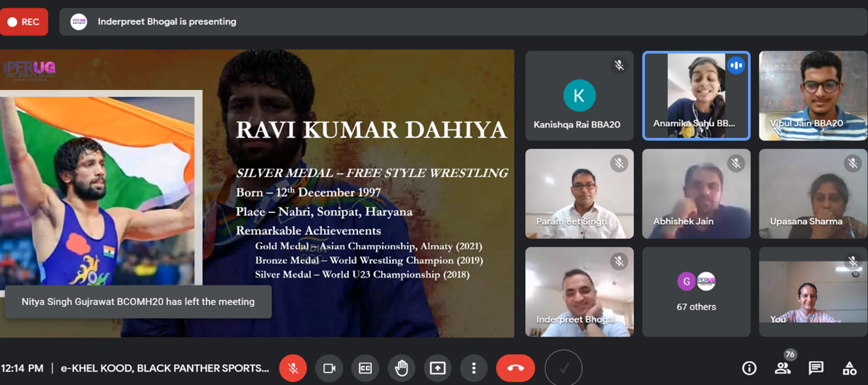868x385 pixels.
Task: Open the chat messages panel
Action: [x=816, y=368]
